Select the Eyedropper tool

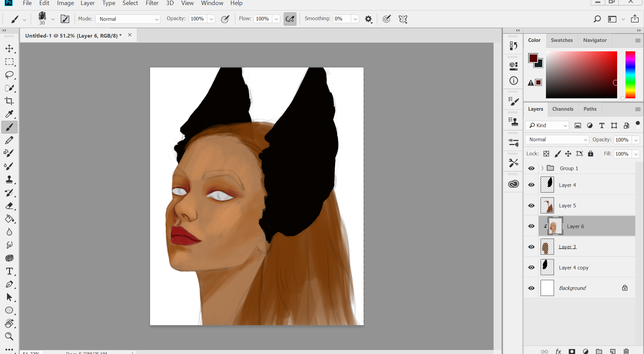tap(9, 114)
